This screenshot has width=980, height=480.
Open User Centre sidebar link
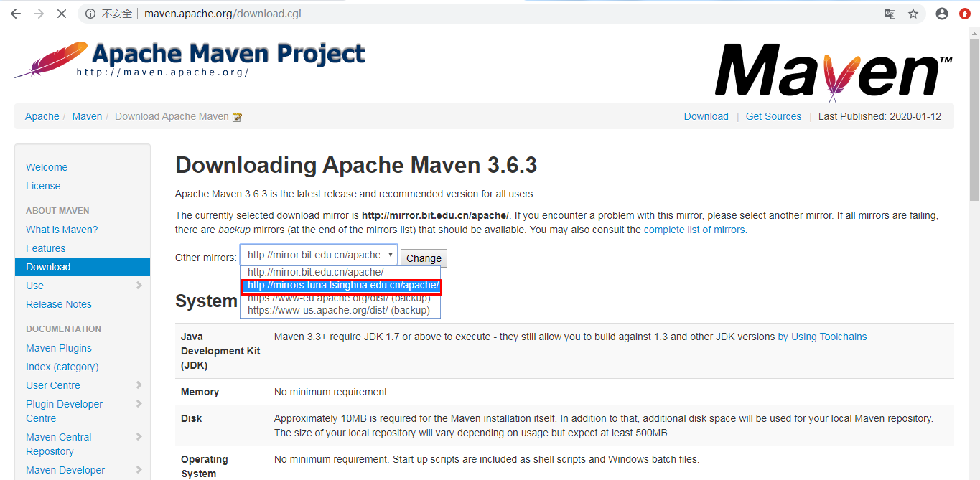click(x=53, y=385)
